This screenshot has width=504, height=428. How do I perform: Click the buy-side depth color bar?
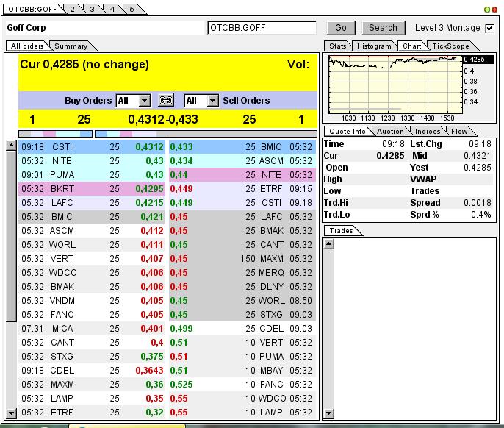click(56, 134)
